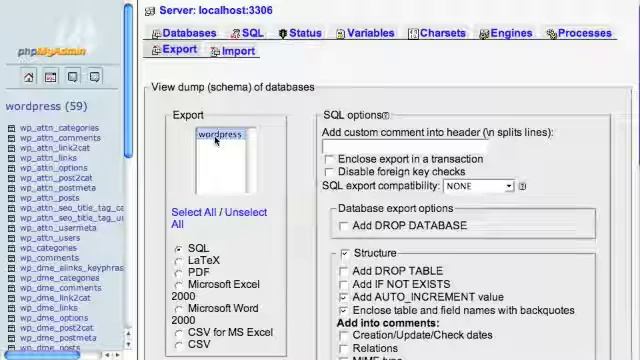Screen dimensions: 640x360
Task: Enable Enclose export in a transaction
Action: [329, 159]
